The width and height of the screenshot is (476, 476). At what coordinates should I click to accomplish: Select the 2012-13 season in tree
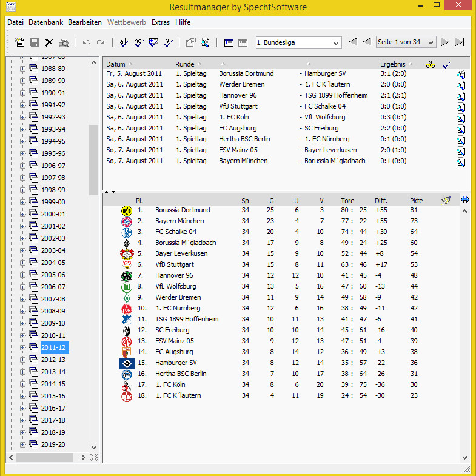(x=53, y=360)
